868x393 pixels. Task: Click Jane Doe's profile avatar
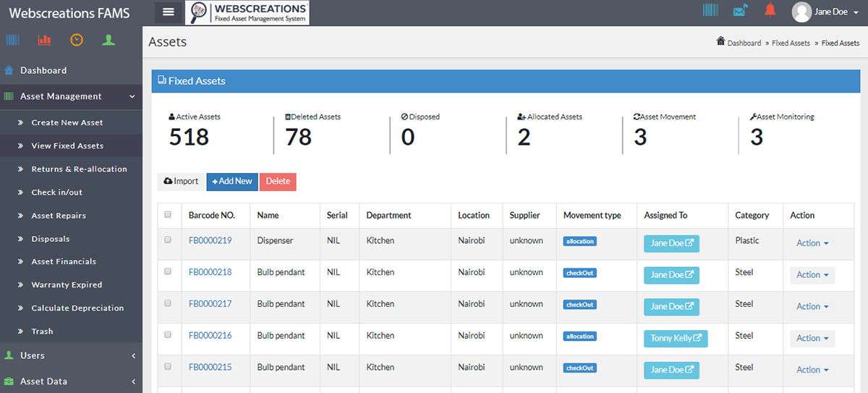point(801,12)
